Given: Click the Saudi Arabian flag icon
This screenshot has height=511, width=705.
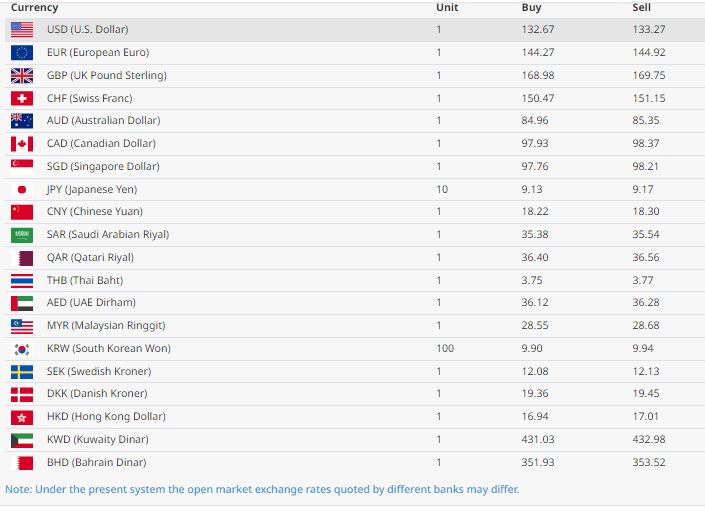Looking at the screenshot, I should pos(22,235).
